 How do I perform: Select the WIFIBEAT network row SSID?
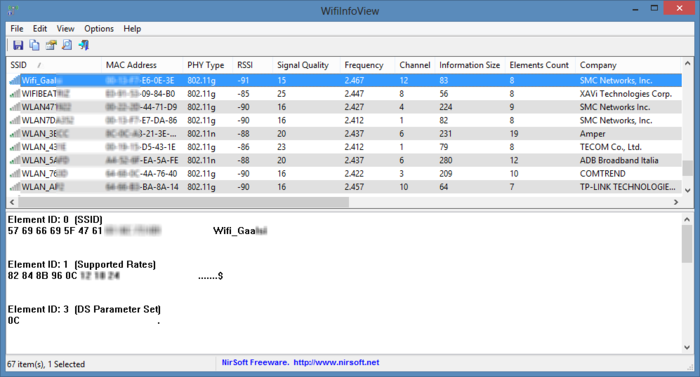point(46,94)
